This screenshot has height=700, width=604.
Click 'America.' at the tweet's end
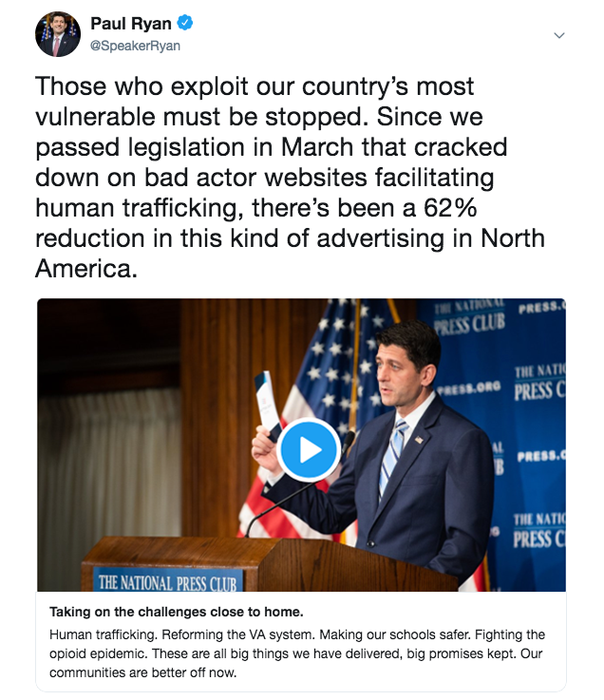tap(86, 269)
